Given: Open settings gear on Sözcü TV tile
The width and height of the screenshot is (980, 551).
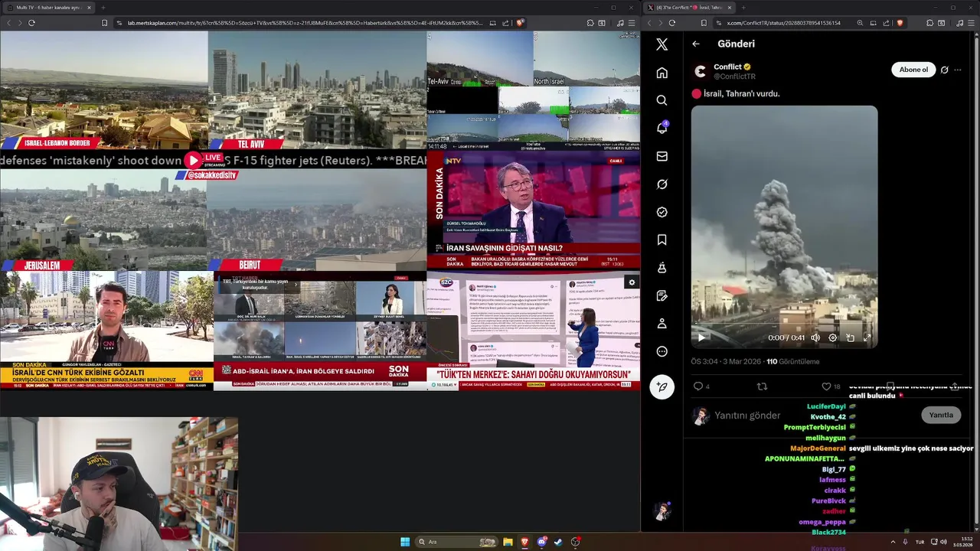Looking at the screenshot, I should click(632, 282).
